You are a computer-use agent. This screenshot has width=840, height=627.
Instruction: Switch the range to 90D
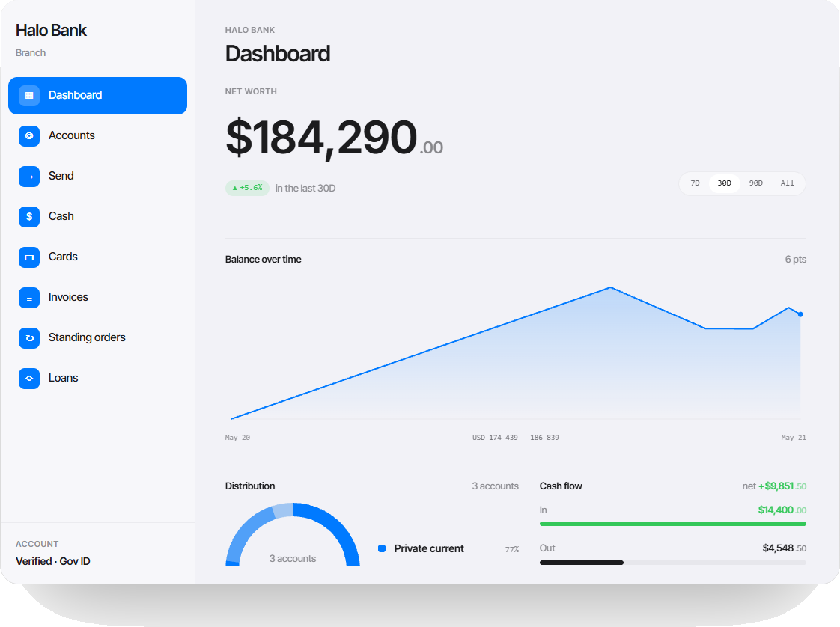[x=756, y=183]
